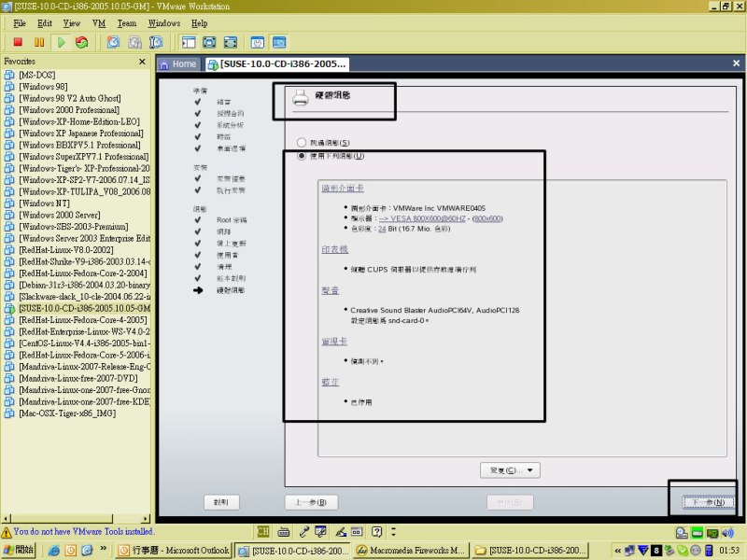Click the Help button at bottom left of installer

221,502
